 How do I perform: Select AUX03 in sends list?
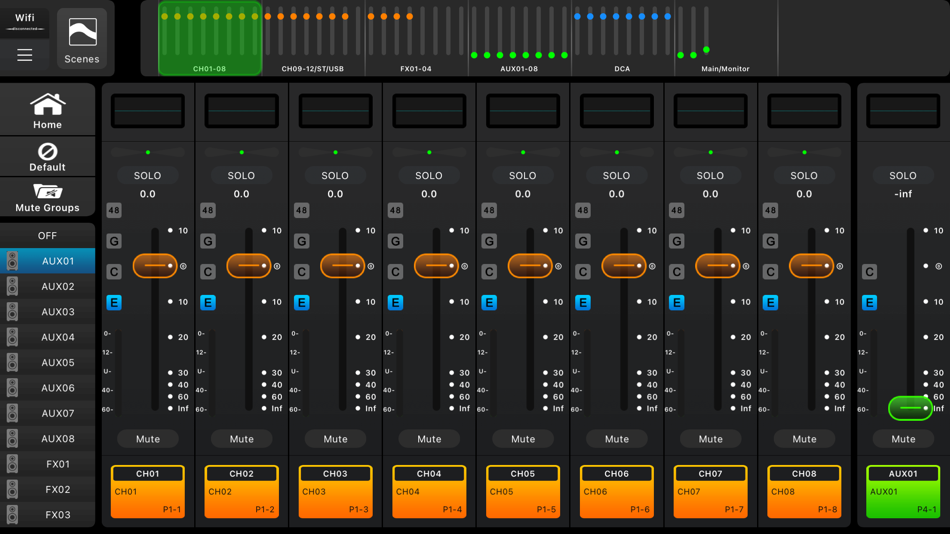(x=47, y=312)
